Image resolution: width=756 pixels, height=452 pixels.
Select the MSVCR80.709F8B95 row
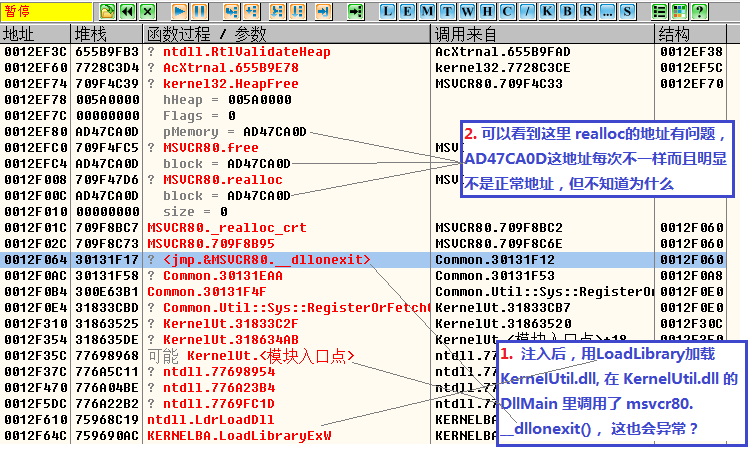363,243
